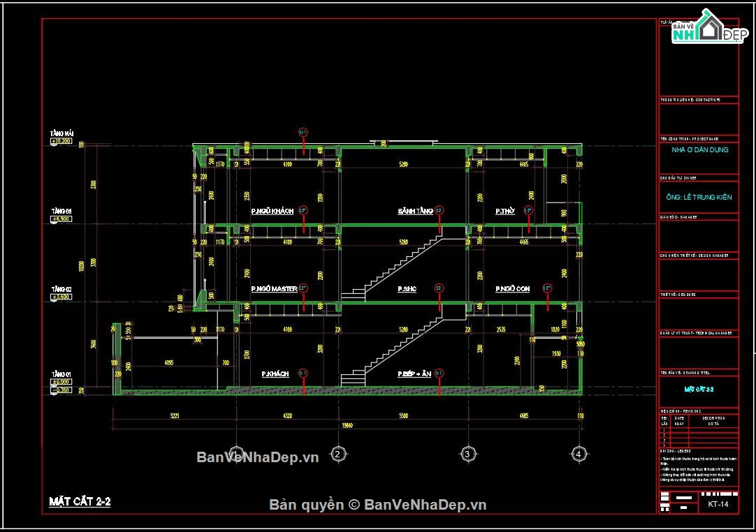Select grid axis bubble number 4
The height and width of the screenshot is (532, 756).
pos(578,454)
